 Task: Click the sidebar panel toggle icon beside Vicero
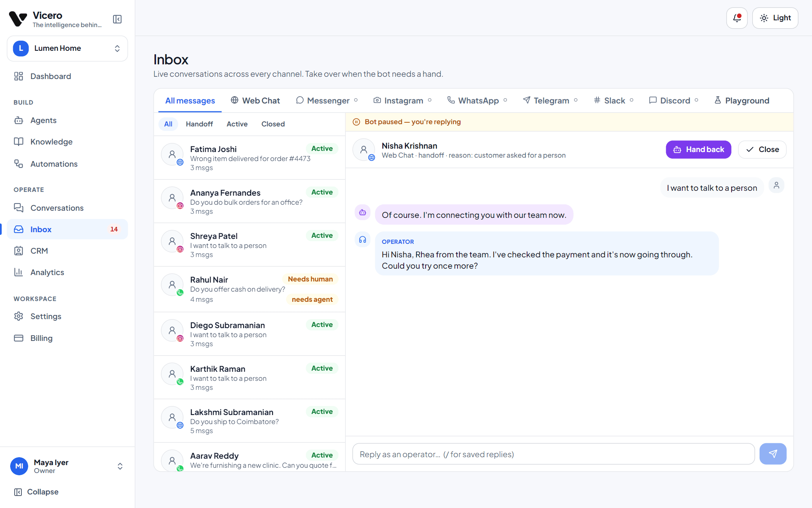click(x=117, y=19)
